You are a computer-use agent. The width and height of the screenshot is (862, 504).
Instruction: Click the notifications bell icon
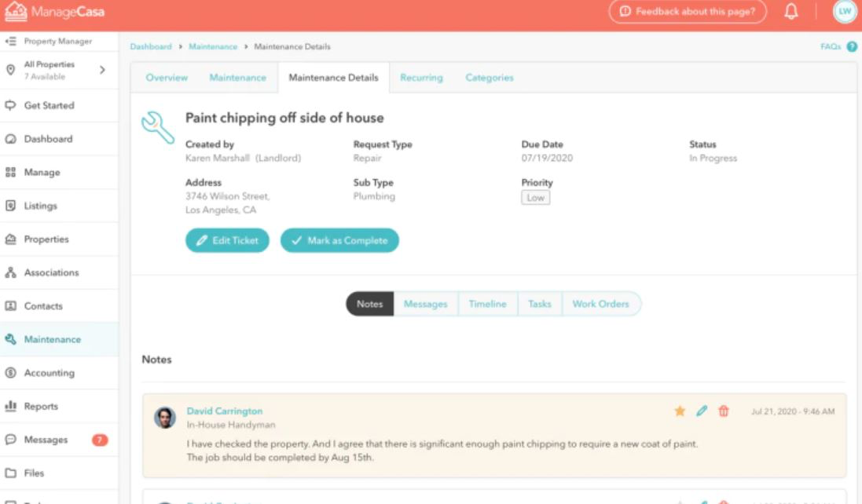(x=791, y=11)
